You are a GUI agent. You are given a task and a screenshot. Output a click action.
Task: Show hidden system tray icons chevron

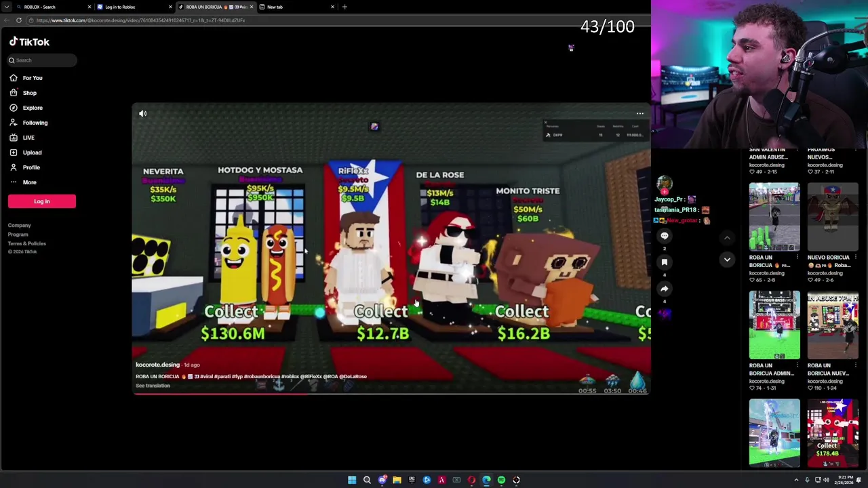pyautogui.click(x=796, y=480)
